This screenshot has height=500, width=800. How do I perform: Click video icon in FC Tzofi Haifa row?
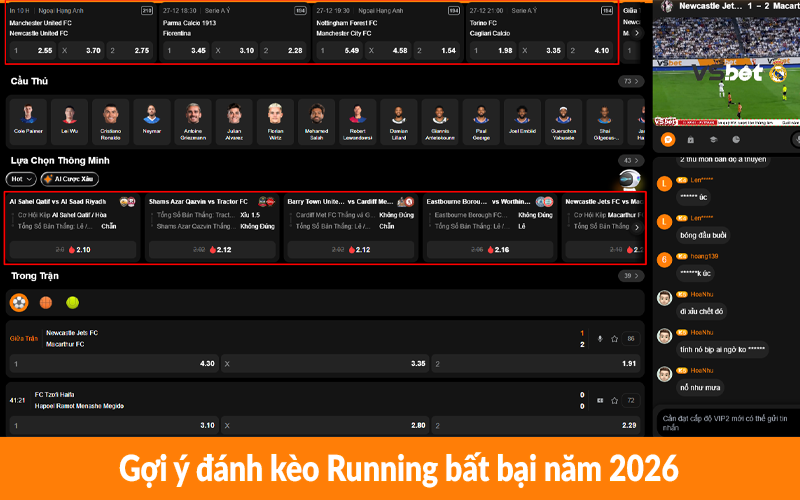tap(600, 401)
